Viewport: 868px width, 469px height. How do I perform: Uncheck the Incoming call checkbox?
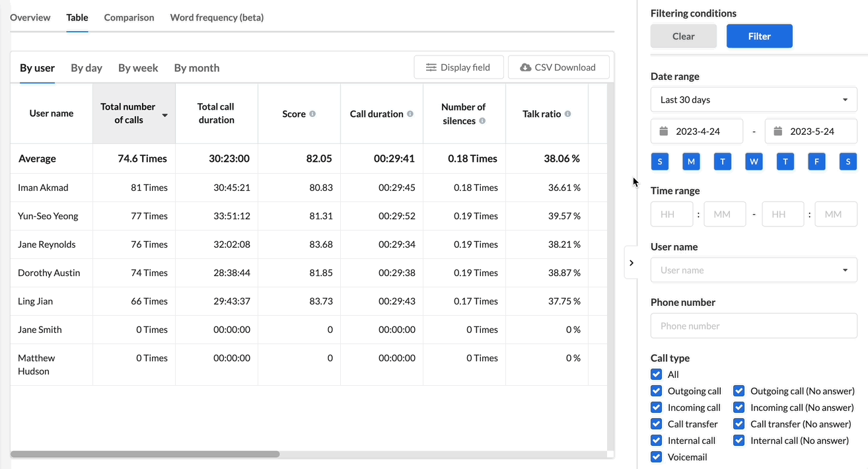(656, 408)
